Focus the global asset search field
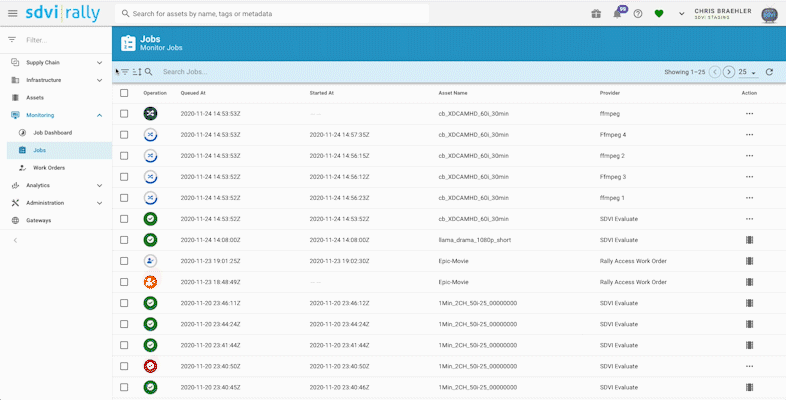786x400 pixels. (x=272, y=14)
